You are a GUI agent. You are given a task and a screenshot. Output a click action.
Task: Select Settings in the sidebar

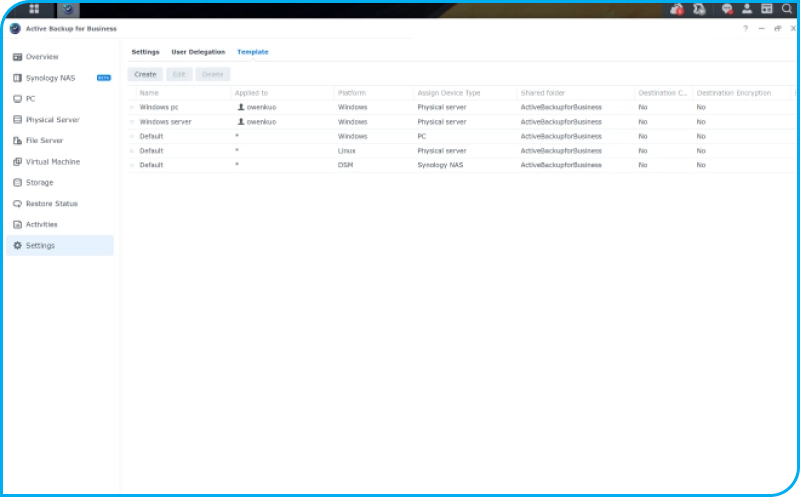tap(60, 245)
